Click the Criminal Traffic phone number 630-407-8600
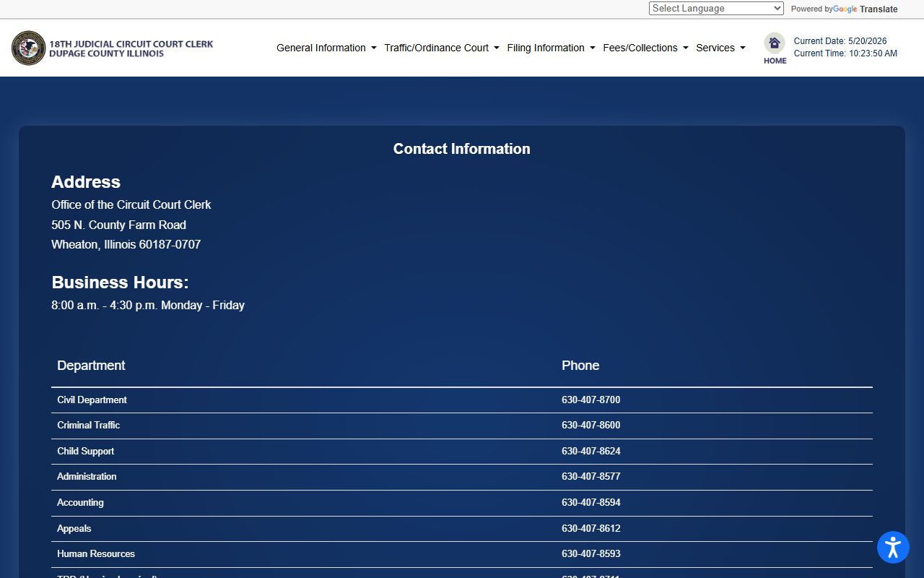The height and width of the screenshot is (578, 924). coord(591,425)
